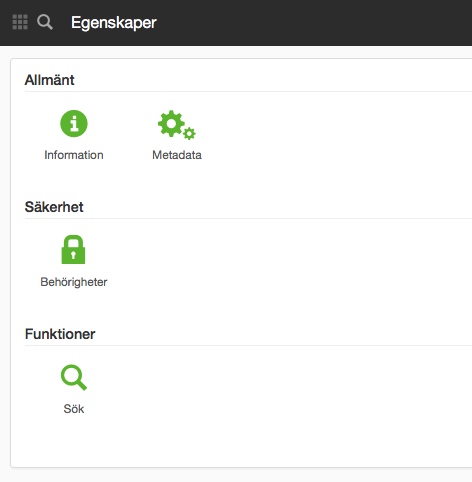Select the Information text label
This screenshot has width=472, height=482.
point(74,155)
